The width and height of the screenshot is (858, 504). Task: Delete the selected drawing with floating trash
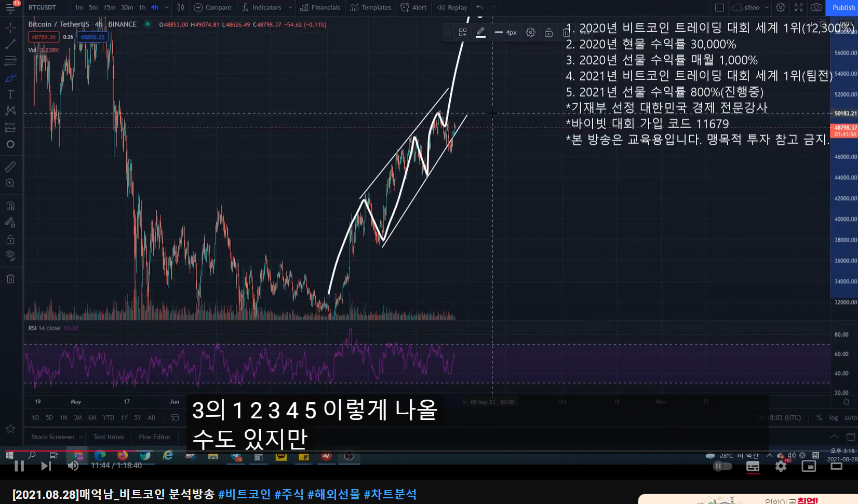point(567,32)
